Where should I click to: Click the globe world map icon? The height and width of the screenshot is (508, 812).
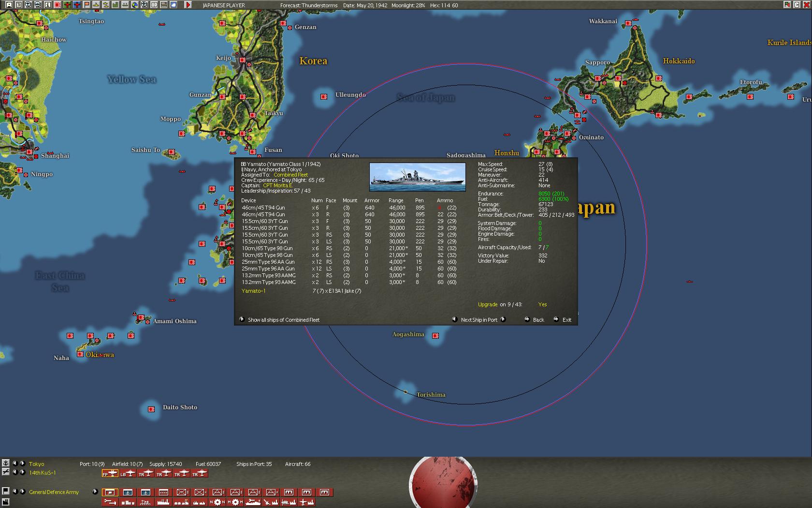click(x=134, y=5)
